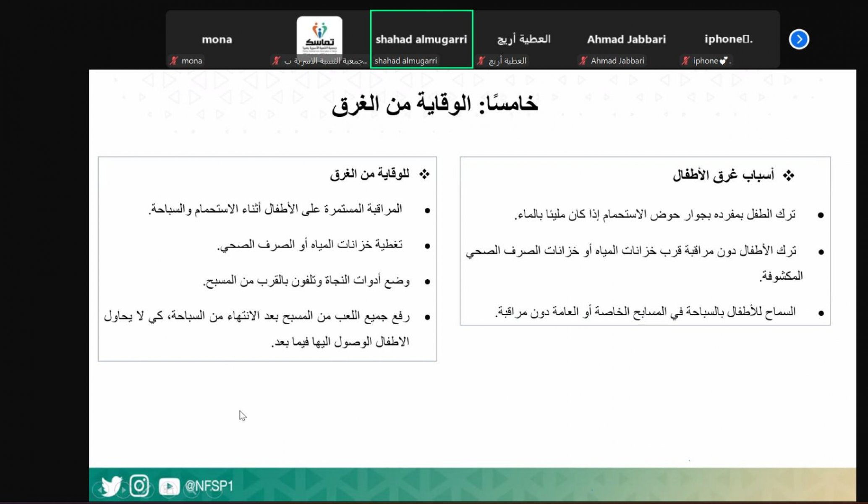Click the large mona name text
Screen dimensions: 868x504
[x=217, y=39]
